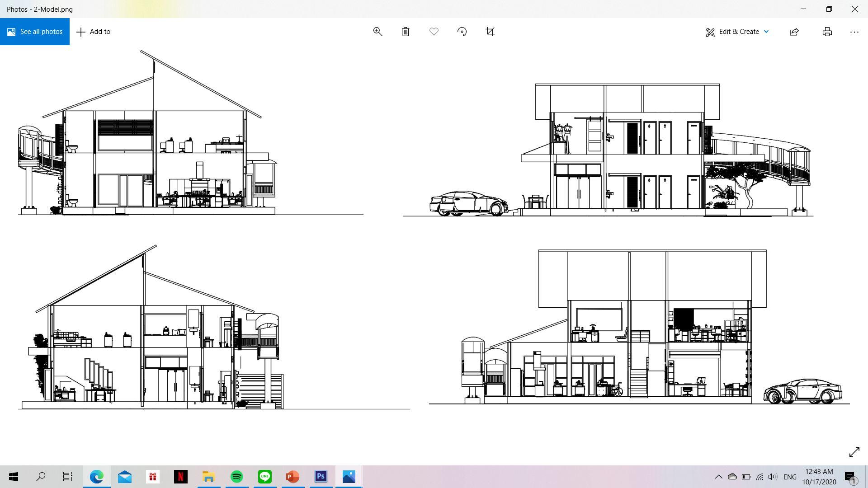The width and height of the screenshot is (868, 488).
Task: Open the volume speaker control
Action: 772,477
